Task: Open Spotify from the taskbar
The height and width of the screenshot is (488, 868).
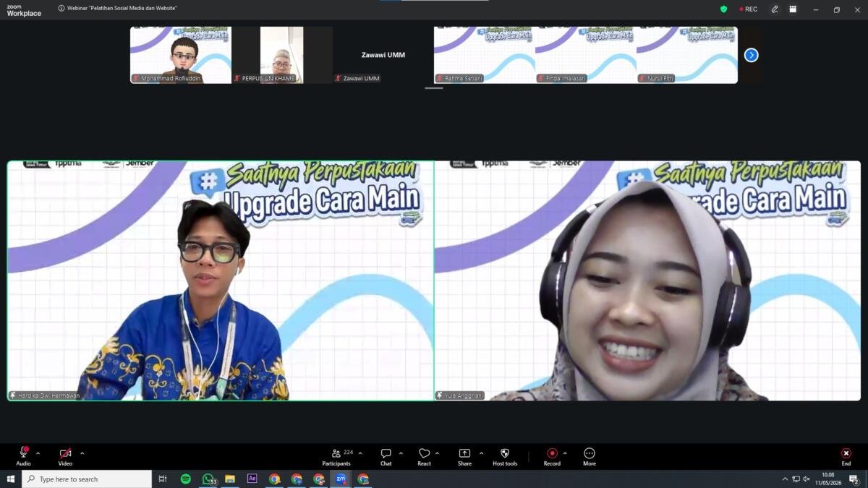Action: (x=186, y=479)
